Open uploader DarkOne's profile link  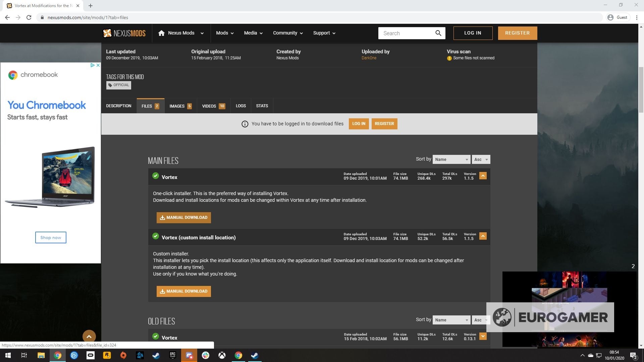point(369,58)
